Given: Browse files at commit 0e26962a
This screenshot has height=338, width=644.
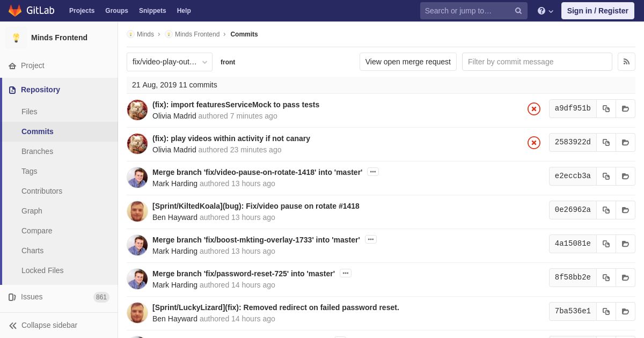Looking at the screenshot, I should 625,210.
